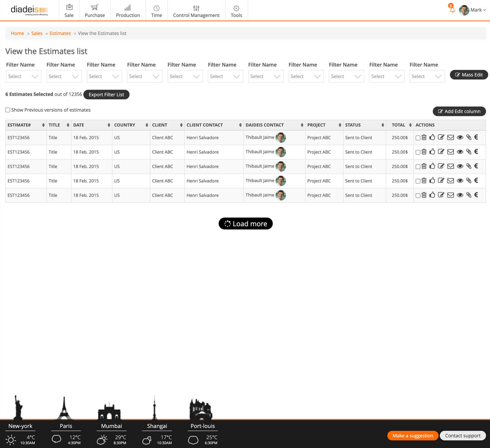Expand the last Filter Name select box
The image size is (490, 448).
coord(427,77)
